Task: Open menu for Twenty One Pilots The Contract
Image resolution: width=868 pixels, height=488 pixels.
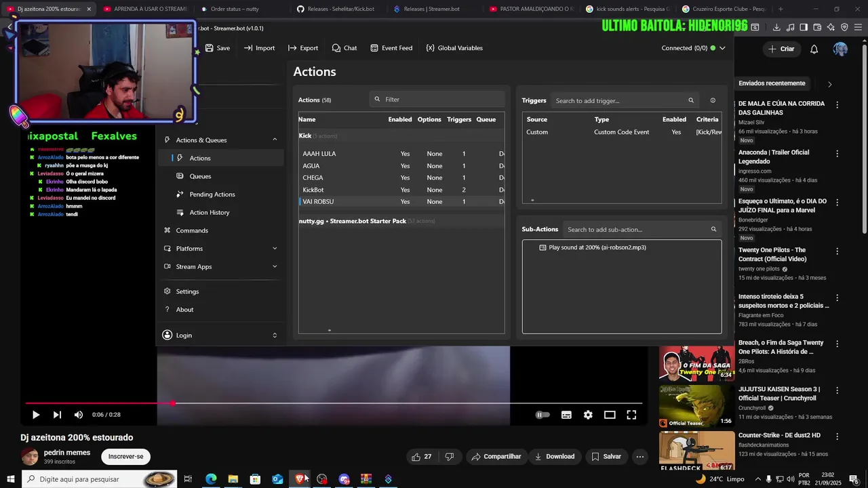Action: point(837,251)
